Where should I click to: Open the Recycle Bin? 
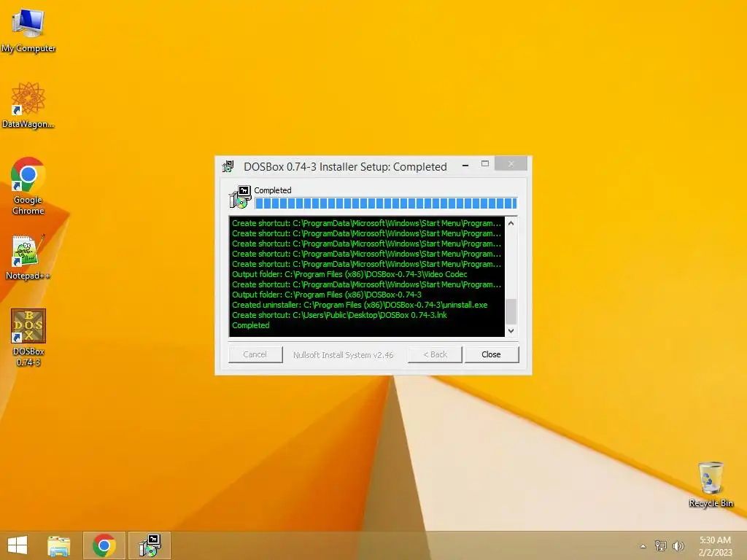coord(711,484)
